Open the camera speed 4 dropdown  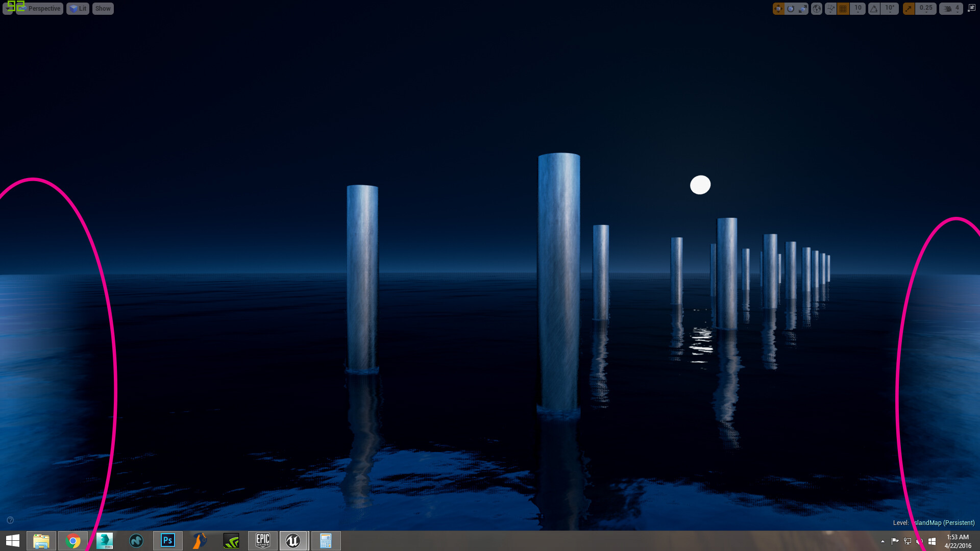(951, 9)
